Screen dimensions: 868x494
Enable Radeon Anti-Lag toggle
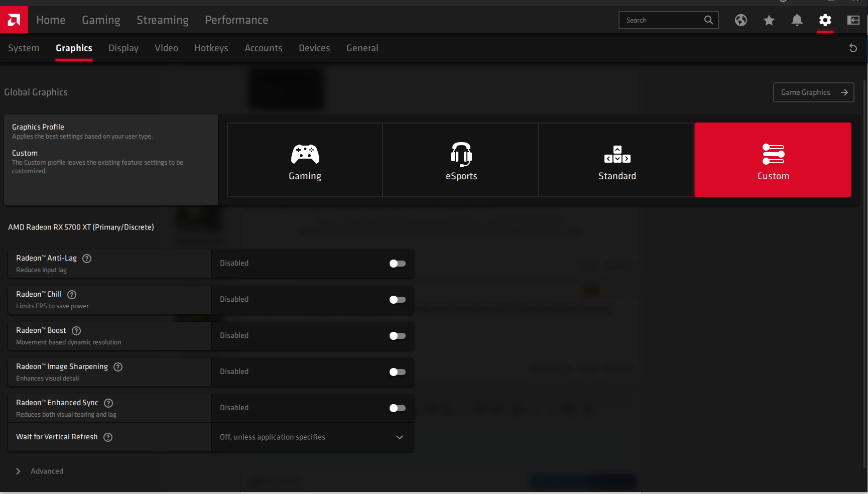click(398, 264)
